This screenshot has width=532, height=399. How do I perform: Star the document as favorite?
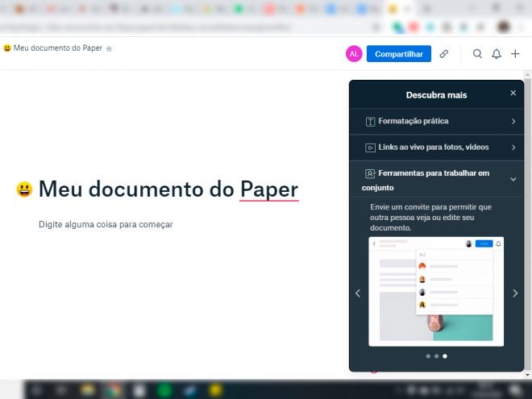(109, 49)
